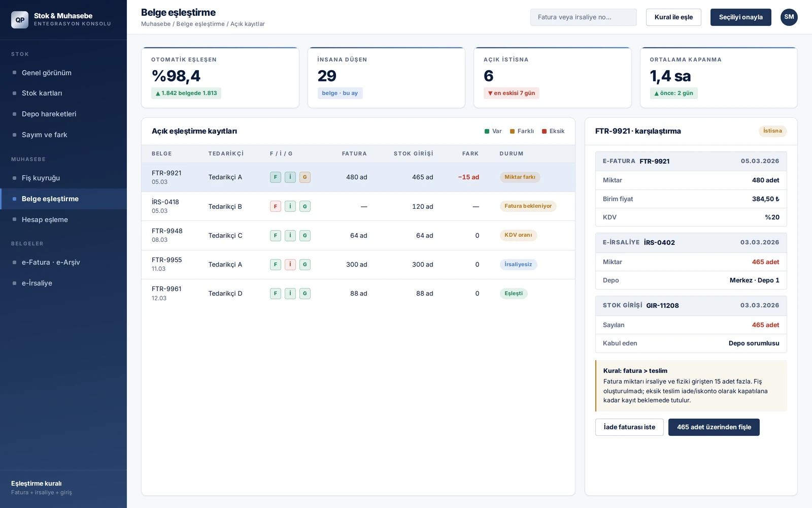Click the F badge in FTR-9955 row
Image resolution: width=812 pixels, height=508 pixels.
pyautogui.click(x=276, y=265)
